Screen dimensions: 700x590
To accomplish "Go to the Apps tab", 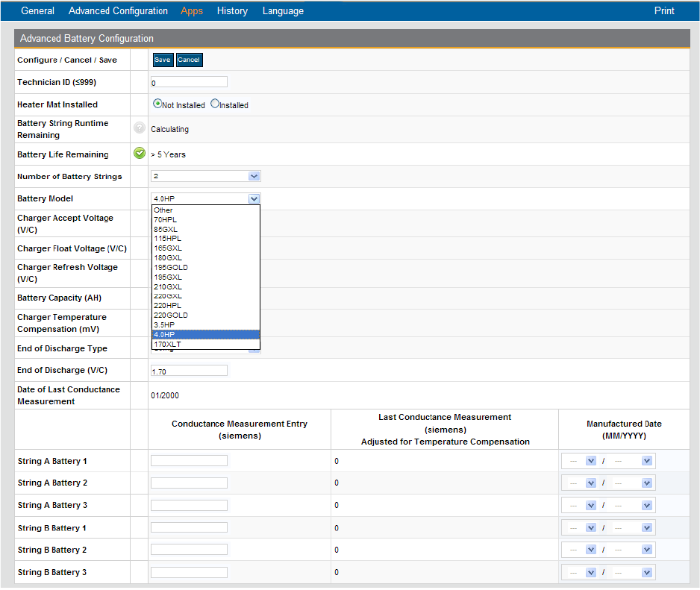I will coord(192,10).
